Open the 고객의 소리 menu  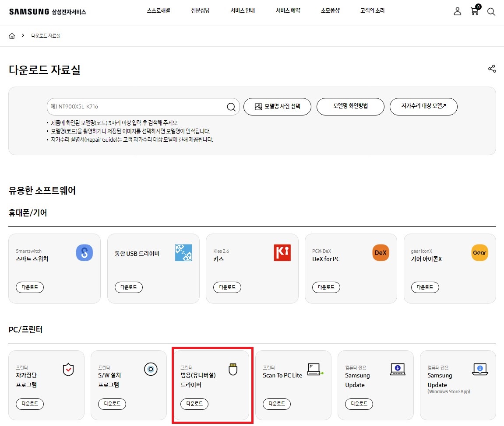point(372,10)
